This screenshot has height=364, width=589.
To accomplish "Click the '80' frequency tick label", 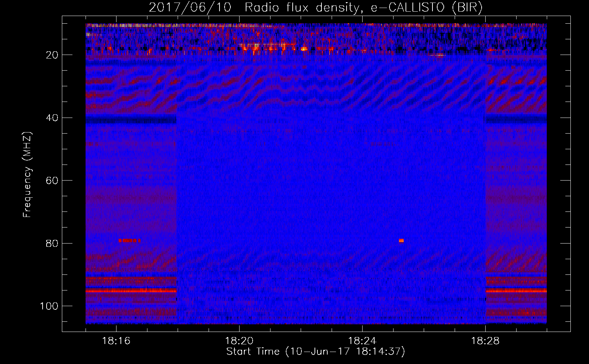I will 52,244.
